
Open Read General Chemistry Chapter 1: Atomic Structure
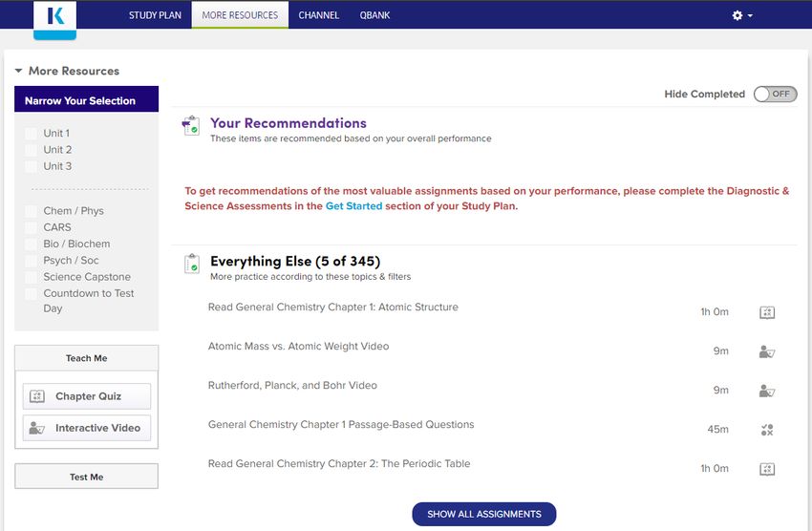333,307
